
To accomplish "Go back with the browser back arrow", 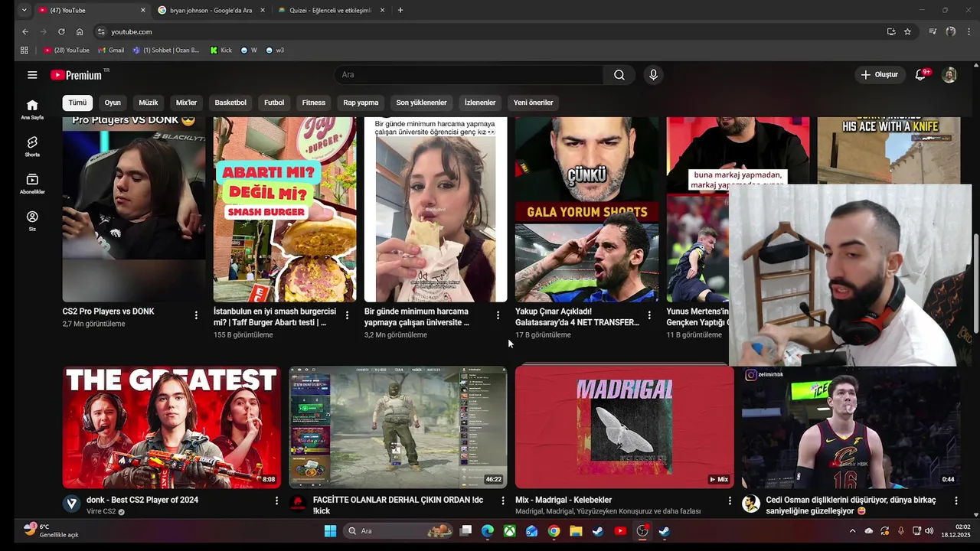I will click(x=24, y=31).
